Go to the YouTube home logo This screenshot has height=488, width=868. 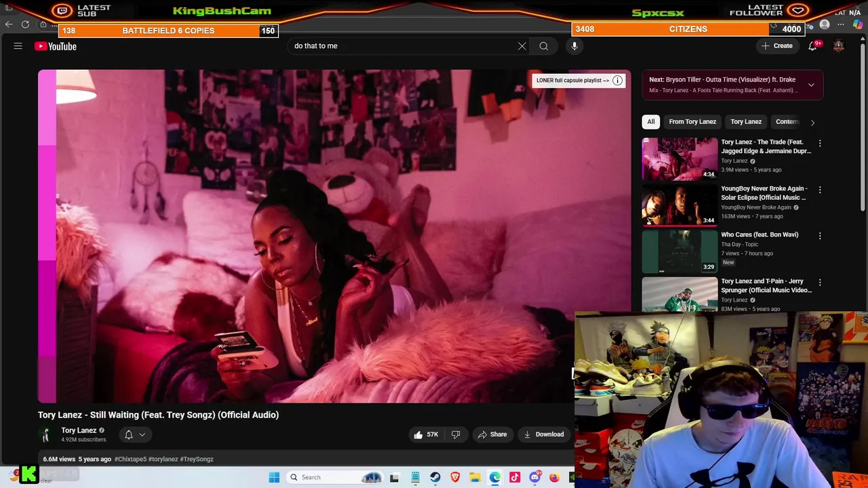coord(56,46)
